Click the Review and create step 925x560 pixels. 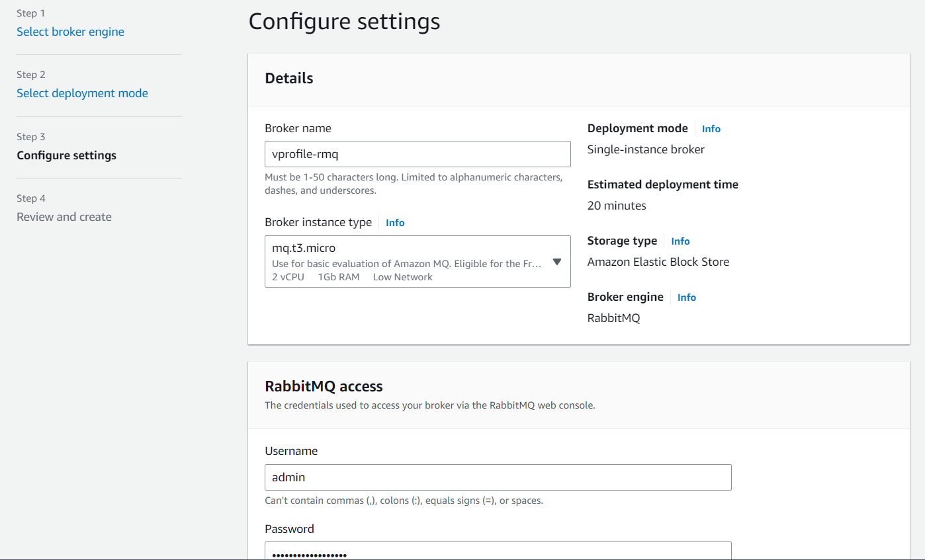[64, 216]
